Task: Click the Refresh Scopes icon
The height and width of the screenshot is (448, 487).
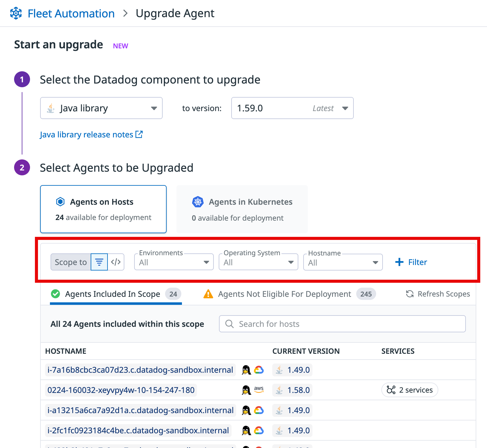Action: click(410, 294)
